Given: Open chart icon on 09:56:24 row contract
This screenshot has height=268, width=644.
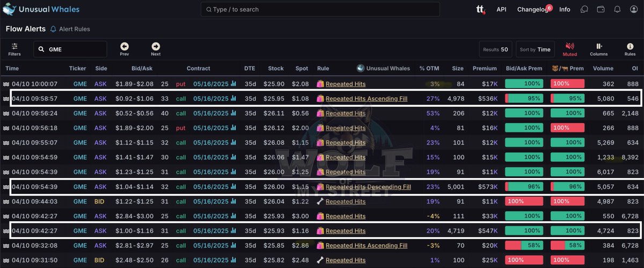Looking at the screenshot, I should [233, 113].
